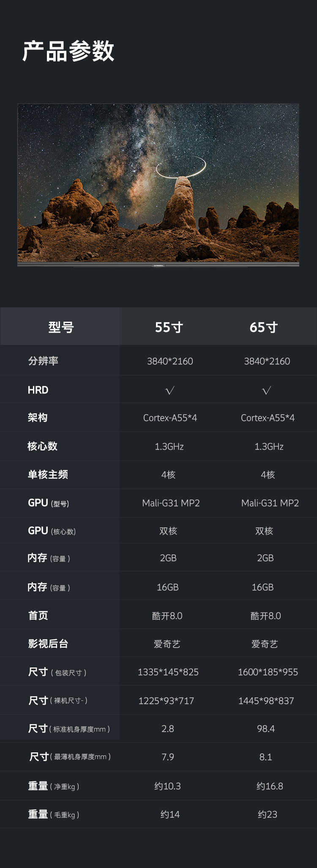Click the 产品参数 page title
Screen dimensions: 317x868
pos(68,51)
